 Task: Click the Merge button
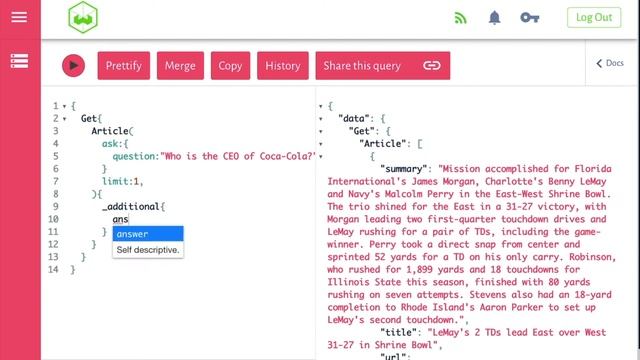click(180, 66)
